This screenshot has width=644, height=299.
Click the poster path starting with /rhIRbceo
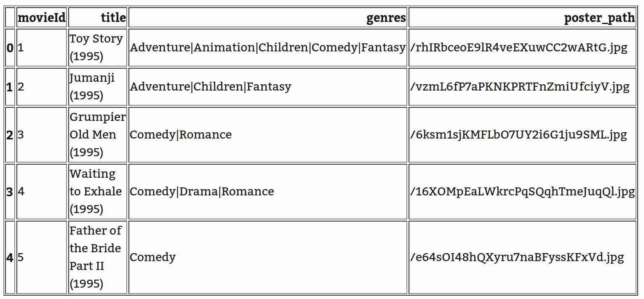point(518,48)
